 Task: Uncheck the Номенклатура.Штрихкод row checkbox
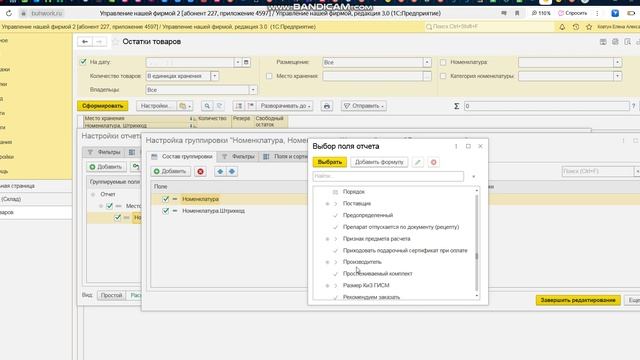[165, 211]
